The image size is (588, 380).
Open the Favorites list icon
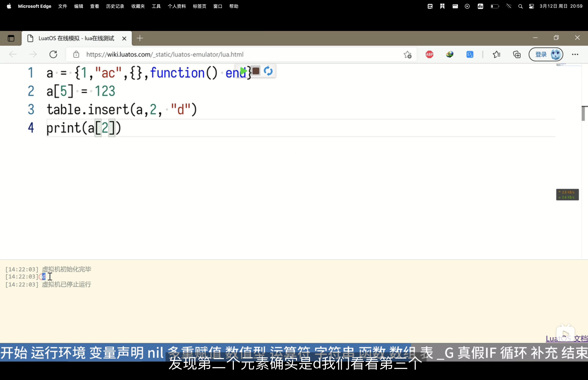coord(496,55)
